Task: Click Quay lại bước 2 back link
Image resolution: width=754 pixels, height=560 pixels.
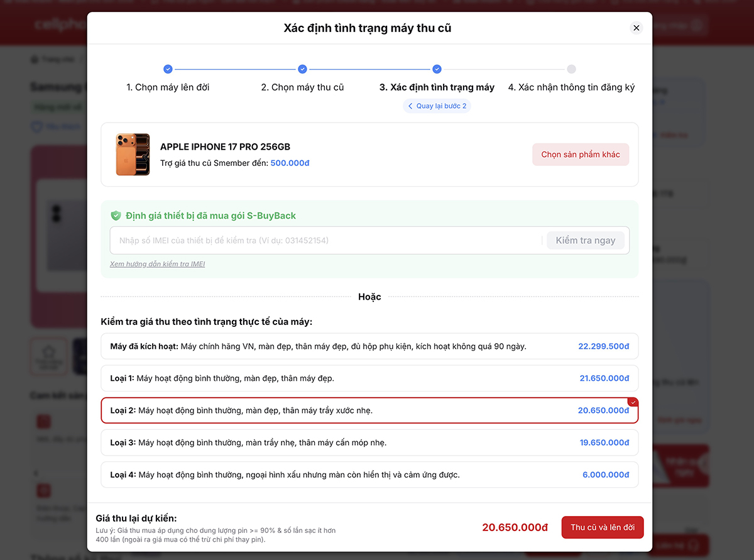Action: point(437,106)
